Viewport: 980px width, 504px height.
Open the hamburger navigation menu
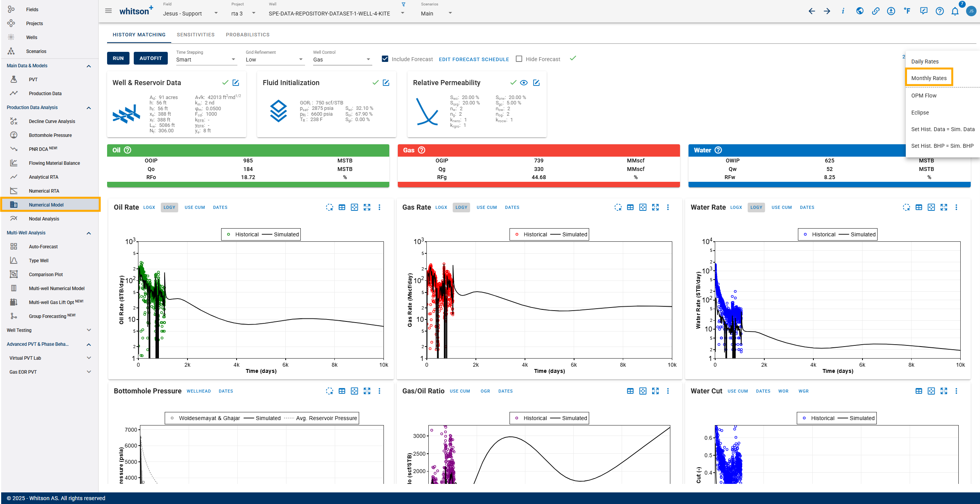pos(109,11)
